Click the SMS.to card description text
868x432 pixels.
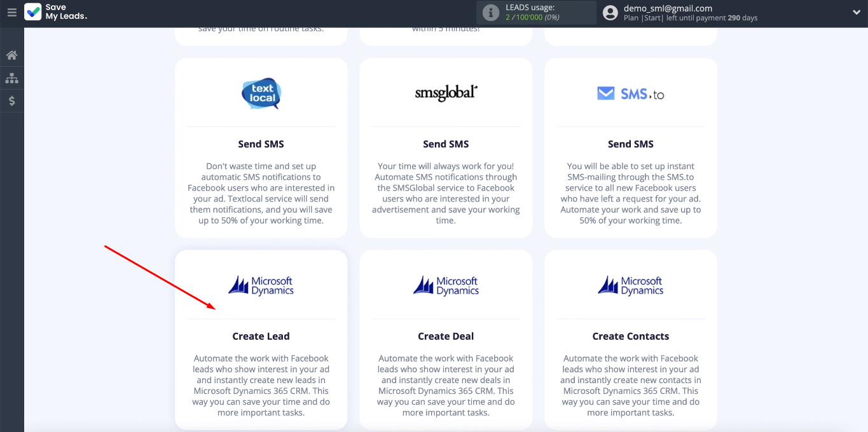[x=631, y=194]
